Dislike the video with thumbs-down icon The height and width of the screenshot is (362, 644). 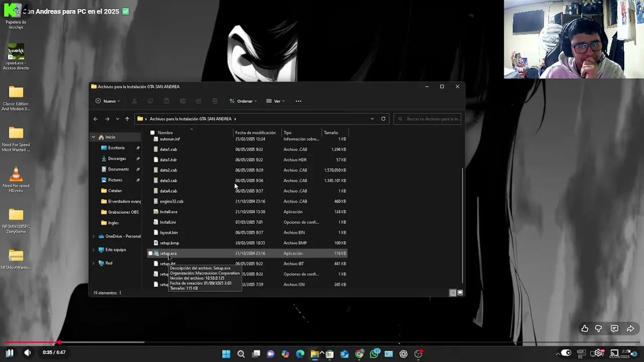point(599,328)
